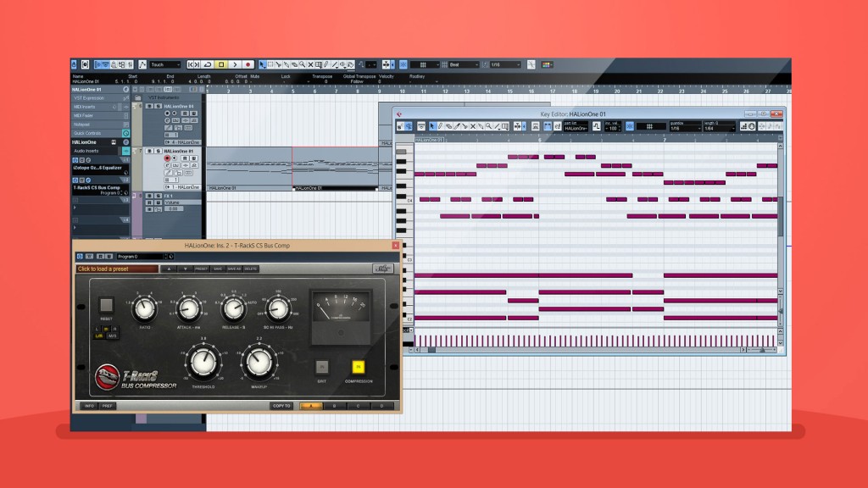Select the Range Selection tool in main toolbar

pos(270,64)
